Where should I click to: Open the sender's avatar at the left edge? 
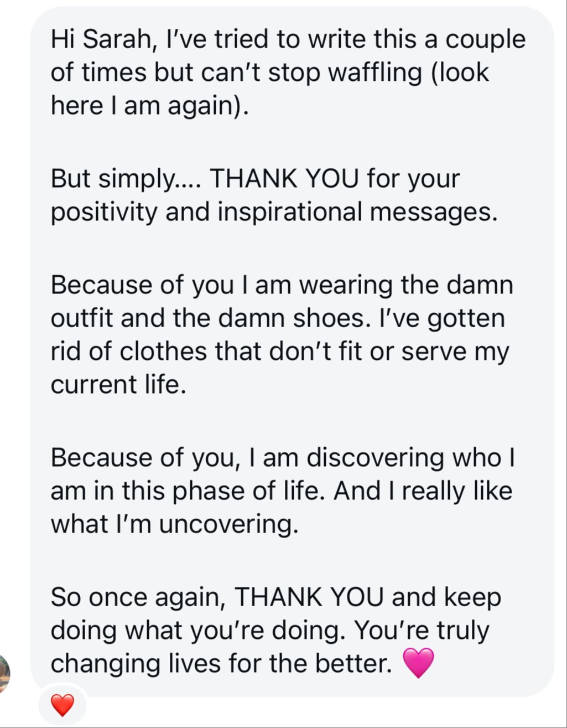coord(4,673)
